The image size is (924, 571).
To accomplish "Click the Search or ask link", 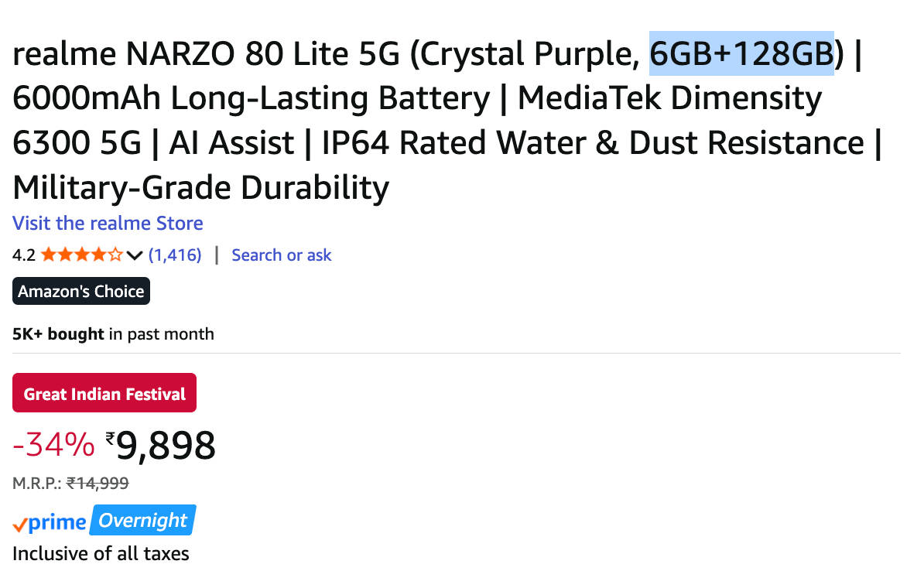I will (x=281, y=255).
